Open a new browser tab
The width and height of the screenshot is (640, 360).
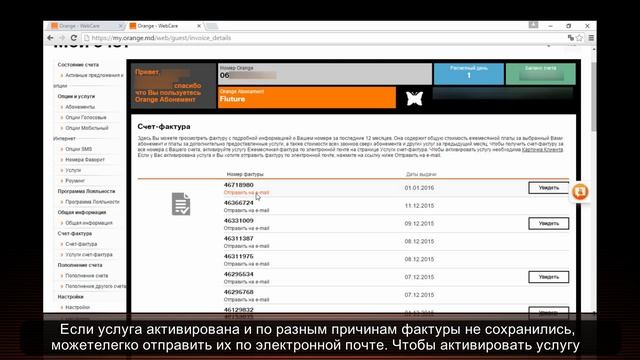tap(211, 26)
